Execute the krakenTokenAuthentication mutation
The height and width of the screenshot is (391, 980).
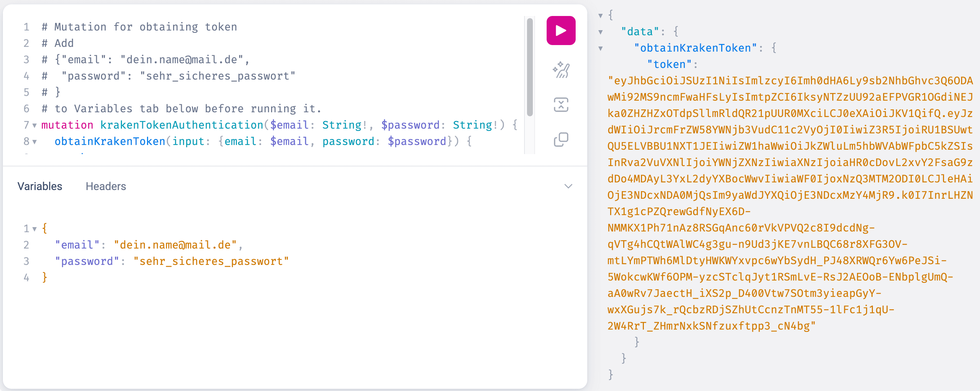561,31
